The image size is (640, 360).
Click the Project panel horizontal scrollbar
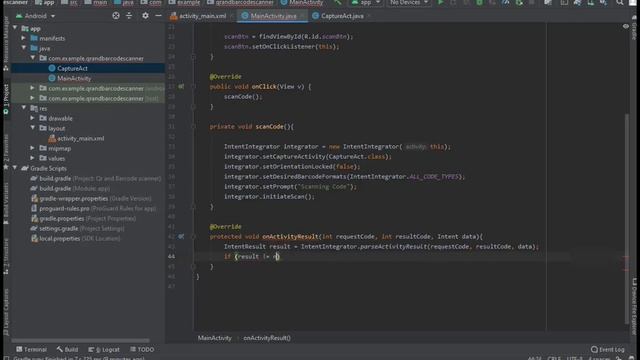pos(80,340)
